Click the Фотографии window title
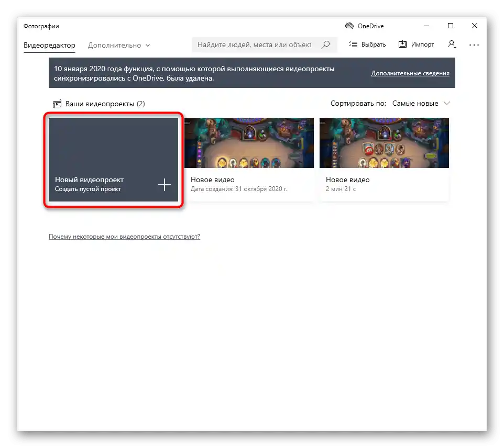The width and height of the screenshot is (504, 448). coord(41,26)
